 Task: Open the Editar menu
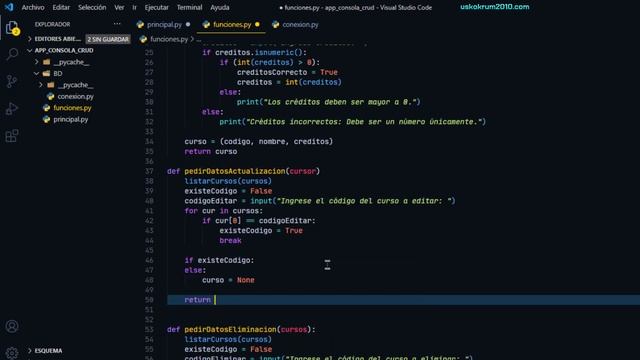coord(61,7)
